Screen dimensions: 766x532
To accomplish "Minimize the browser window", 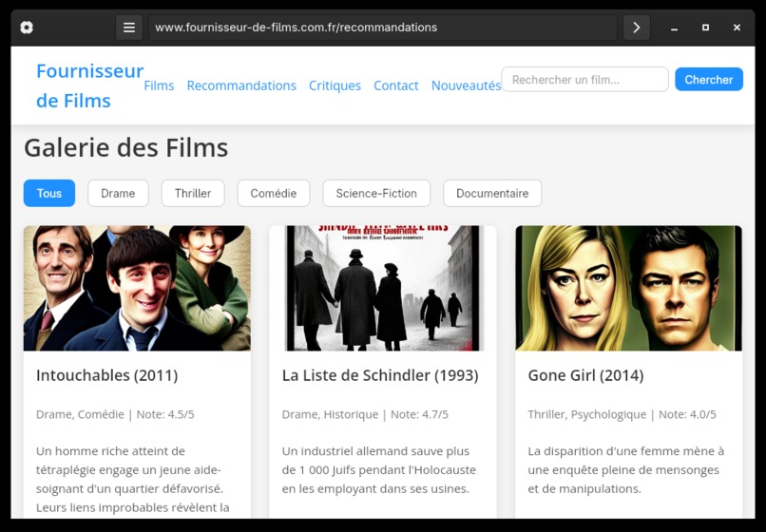I will (x=674, y=28).
